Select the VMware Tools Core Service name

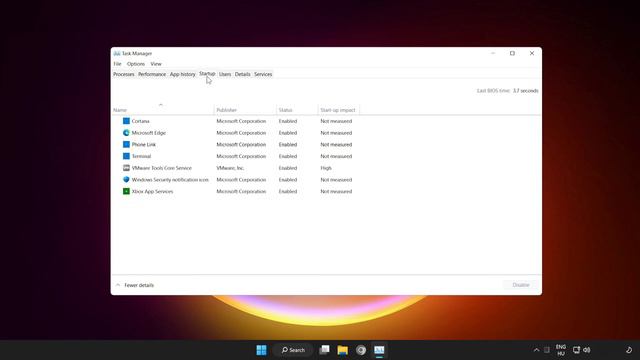coord(162,168)
